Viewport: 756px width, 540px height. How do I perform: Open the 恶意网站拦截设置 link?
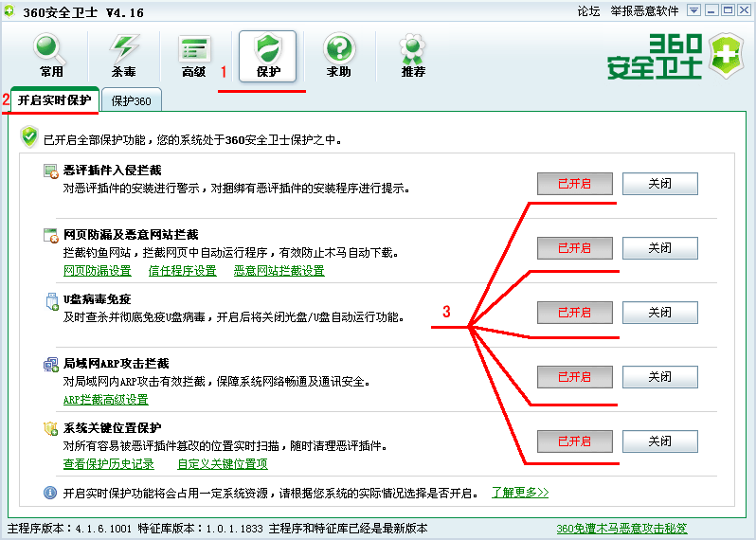click(x=279, y=271)
